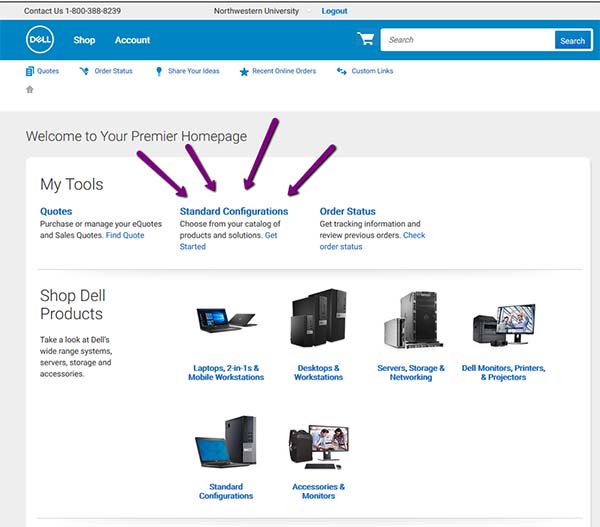Open Dell Monitors, Printers, & Projectors link
The image size is (600, 527).
coord(504,373)
